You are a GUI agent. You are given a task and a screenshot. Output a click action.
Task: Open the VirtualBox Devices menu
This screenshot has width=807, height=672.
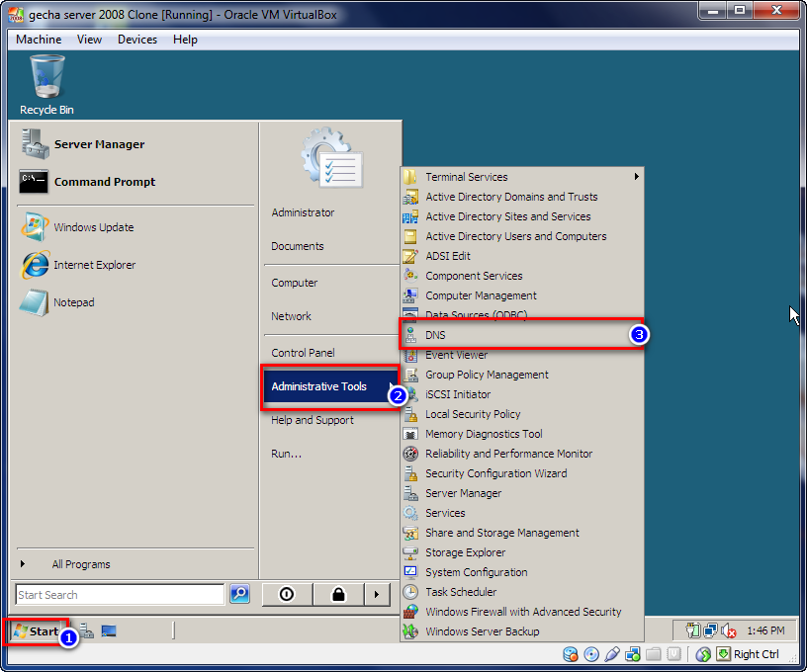tap(136, 40)
